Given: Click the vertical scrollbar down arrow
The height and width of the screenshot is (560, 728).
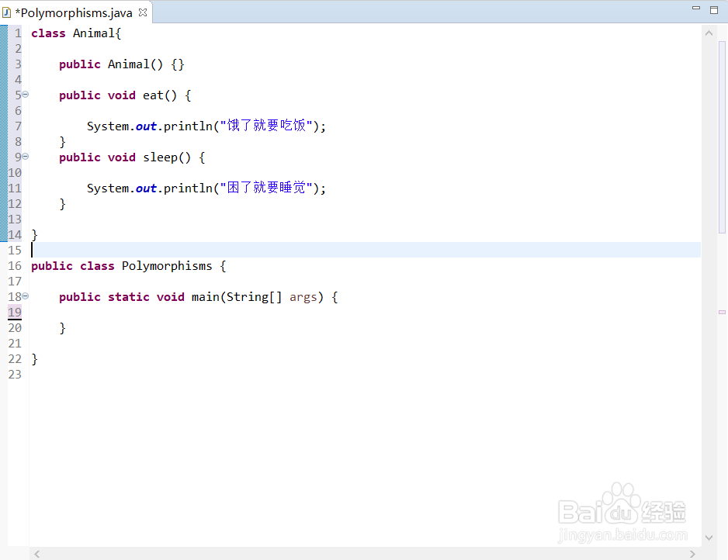Looking at the screenshot, I should 709,537.
